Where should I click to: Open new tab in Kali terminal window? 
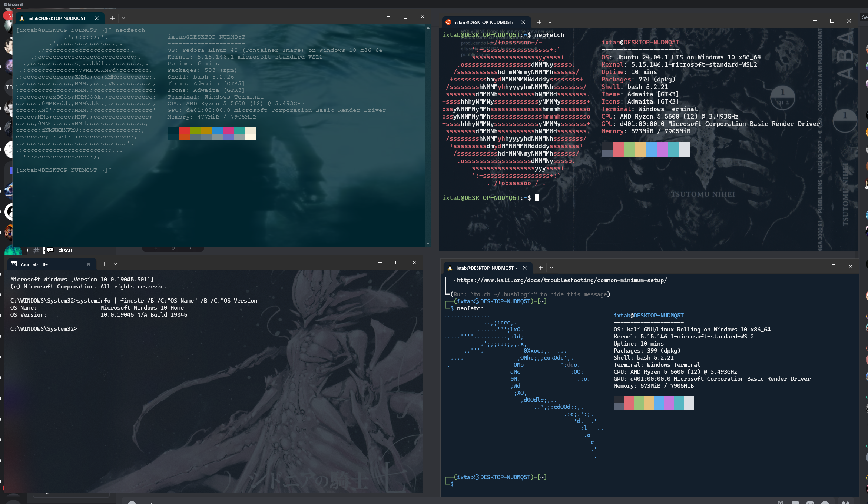pos(541,268)
